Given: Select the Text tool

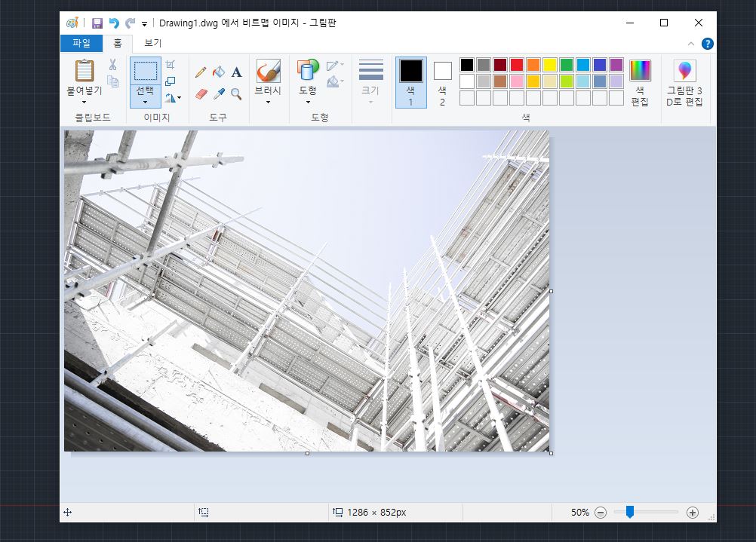Looking at the screenshot, I should click(236, 72).
